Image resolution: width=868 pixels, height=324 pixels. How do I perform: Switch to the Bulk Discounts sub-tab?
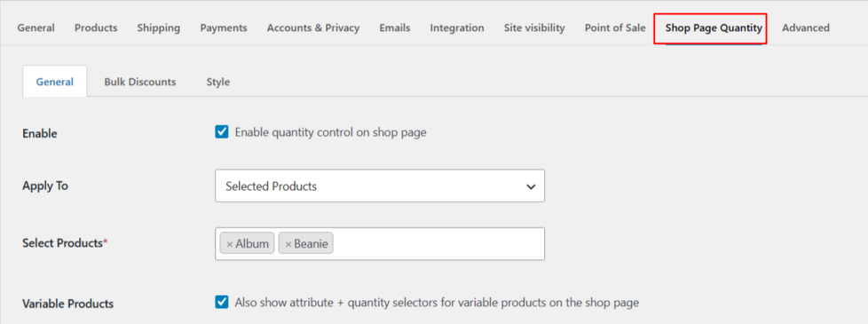pos(140,82)
